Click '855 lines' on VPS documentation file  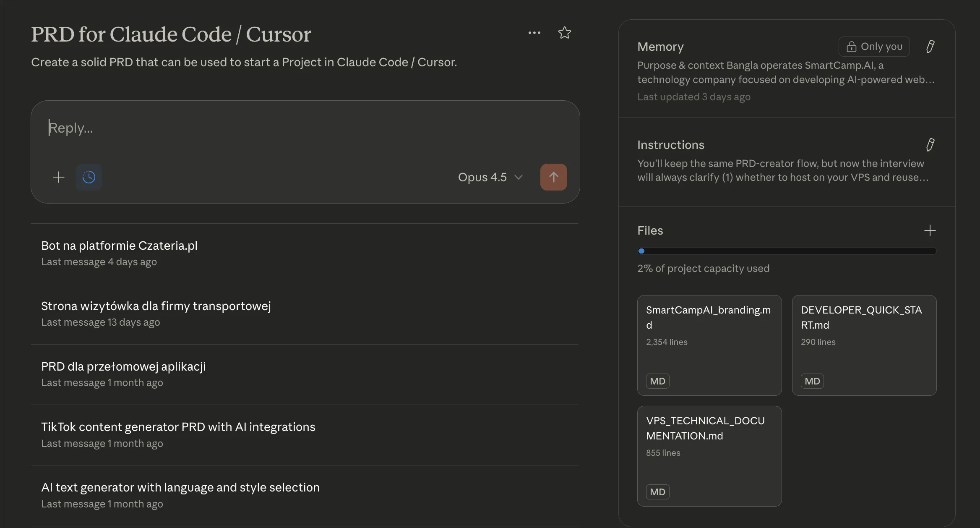(x=663, y=453)
